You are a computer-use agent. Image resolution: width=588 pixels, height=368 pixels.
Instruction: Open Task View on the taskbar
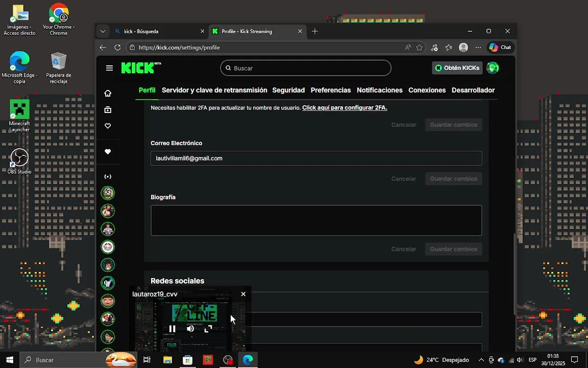tap(147, 360)
